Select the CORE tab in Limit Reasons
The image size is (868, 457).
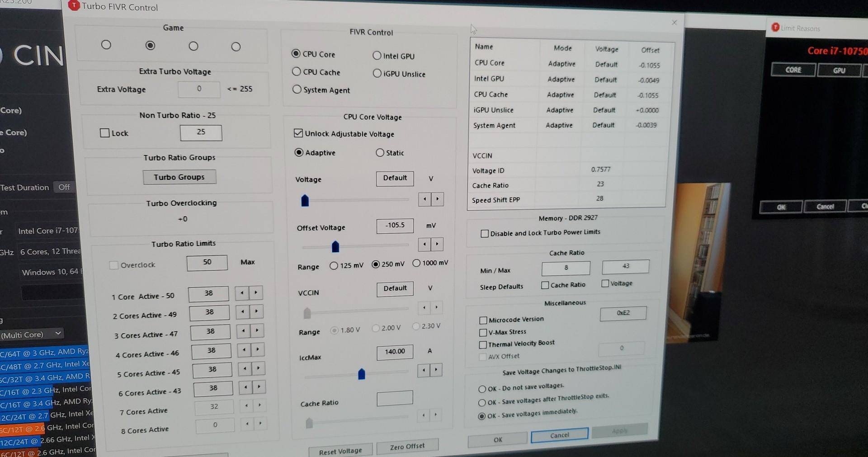[793, 70]
